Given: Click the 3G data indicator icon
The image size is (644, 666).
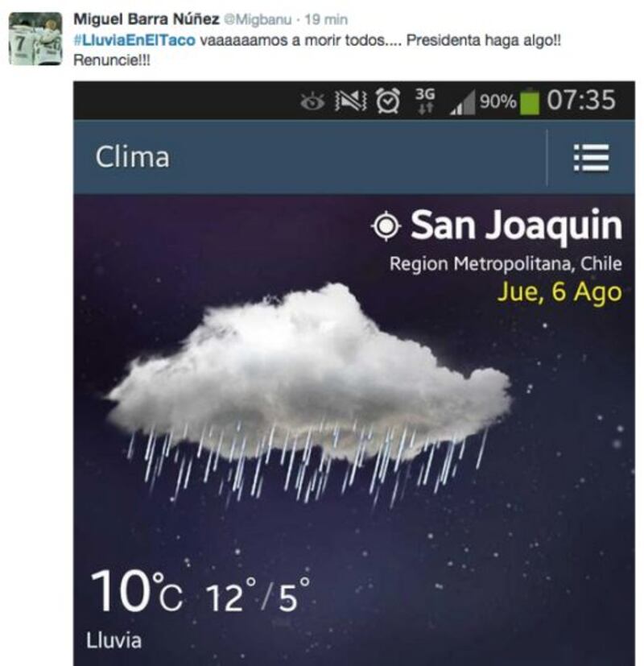Looking at the screenshot, I should pos(425,101).
